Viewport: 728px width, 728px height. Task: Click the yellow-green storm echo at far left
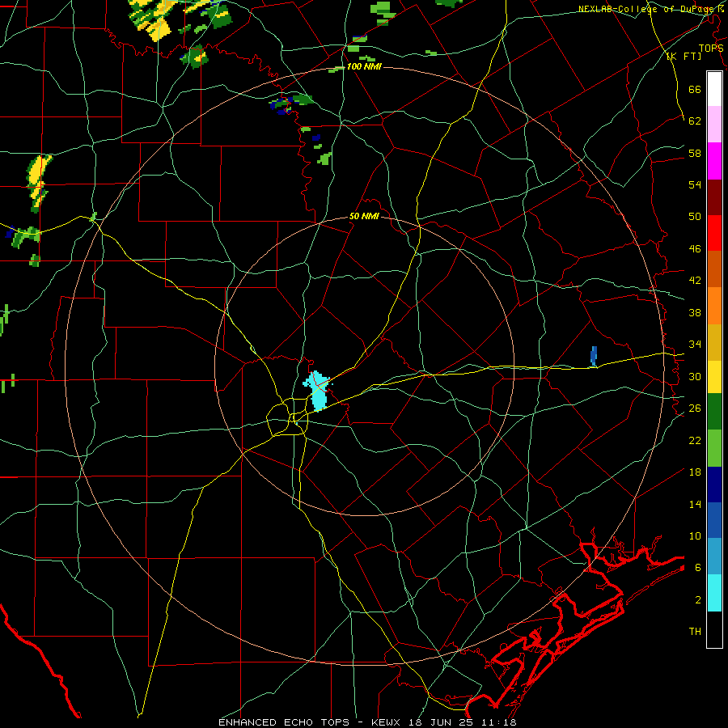(x=39, y=183)
